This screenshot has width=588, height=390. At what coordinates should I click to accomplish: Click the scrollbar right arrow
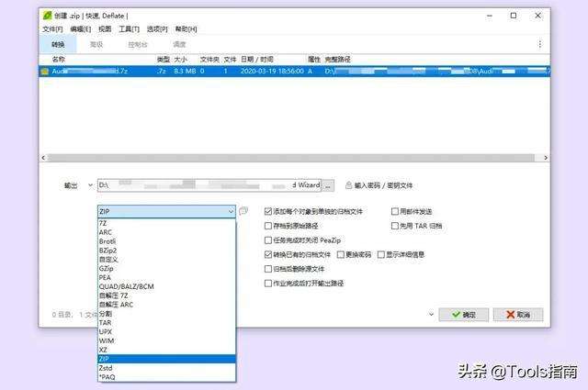pos(546,158)
